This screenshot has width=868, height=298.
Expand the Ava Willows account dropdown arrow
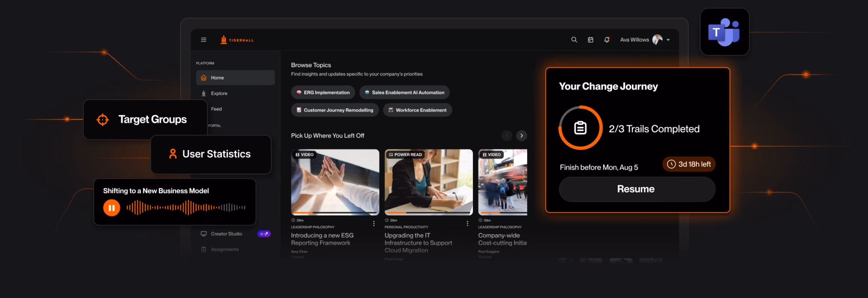(668, 40)
